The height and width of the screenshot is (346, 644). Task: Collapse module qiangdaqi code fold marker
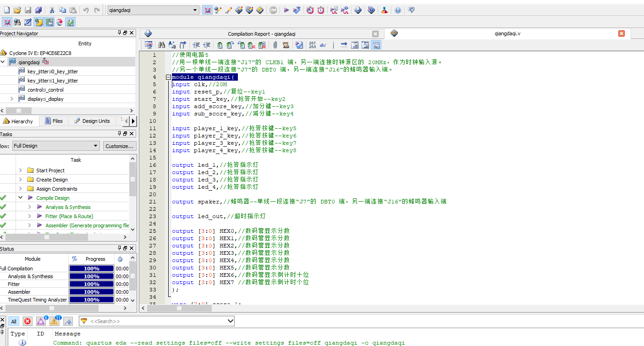[168, 77]
